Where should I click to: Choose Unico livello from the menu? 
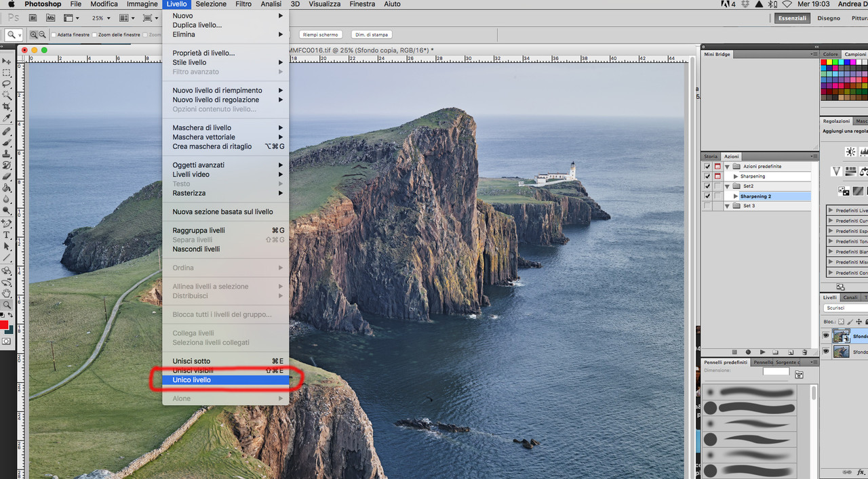(226, 380)
